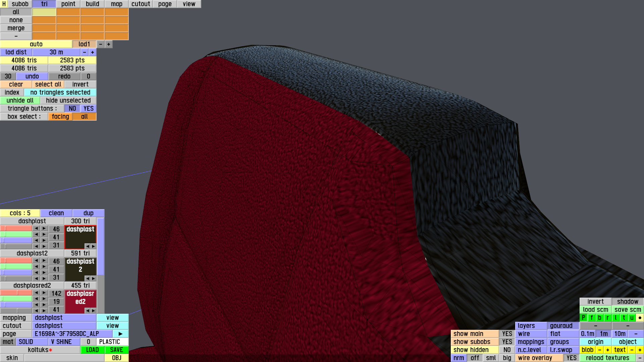
Task: Increase the dashplasred2 red value arrow
Action: 44,293
